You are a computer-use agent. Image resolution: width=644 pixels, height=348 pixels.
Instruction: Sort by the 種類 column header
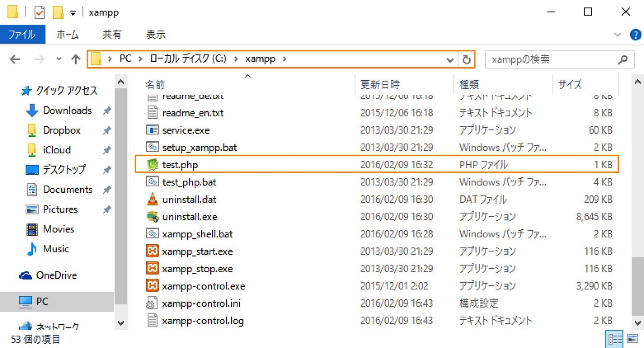tap(469, 84)
